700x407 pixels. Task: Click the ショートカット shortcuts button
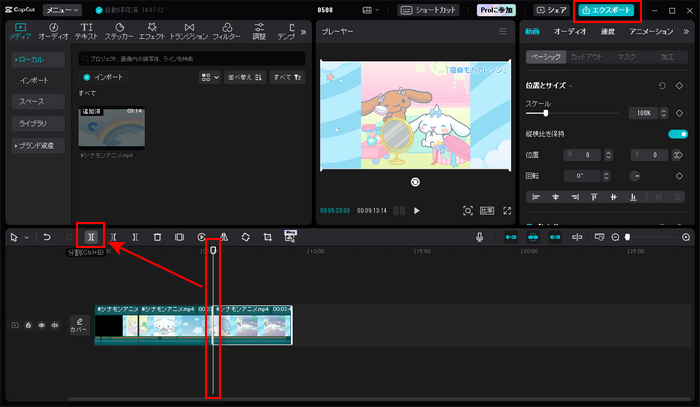(428, 10)
